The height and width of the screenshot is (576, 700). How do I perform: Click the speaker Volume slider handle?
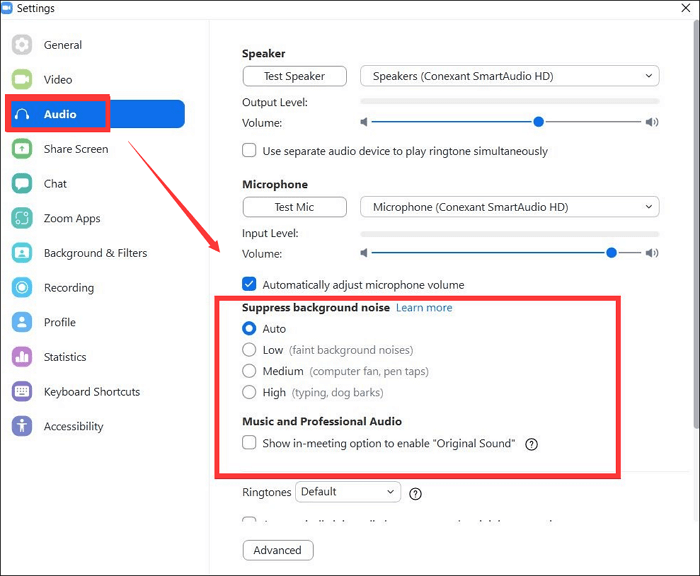[538, 122]
